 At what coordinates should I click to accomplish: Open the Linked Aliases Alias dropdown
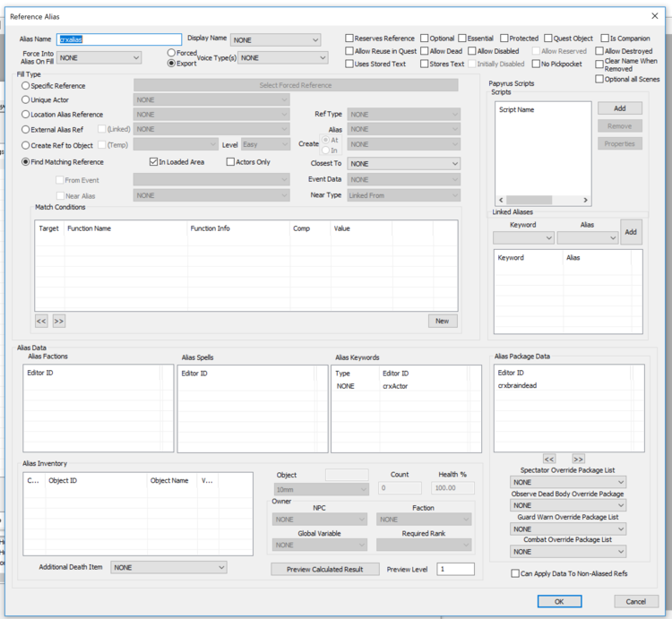[x=587, y=237]
